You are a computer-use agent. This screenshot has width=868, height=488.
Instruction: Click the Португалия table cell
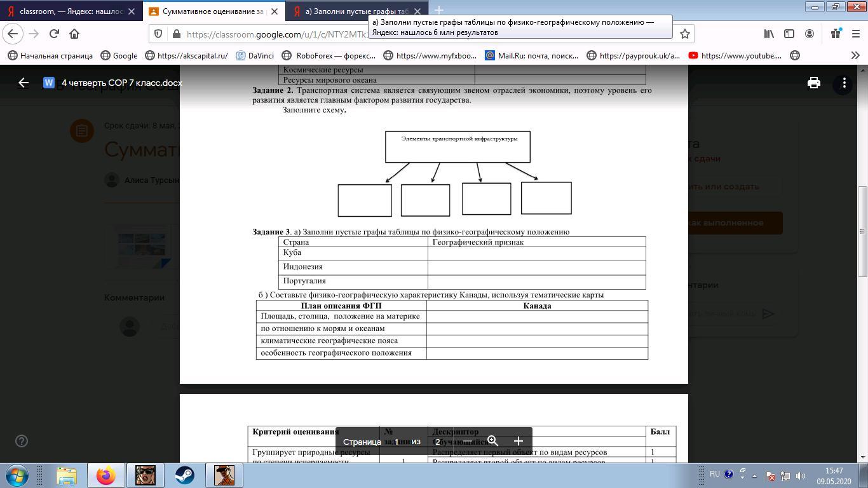[353, 282]
